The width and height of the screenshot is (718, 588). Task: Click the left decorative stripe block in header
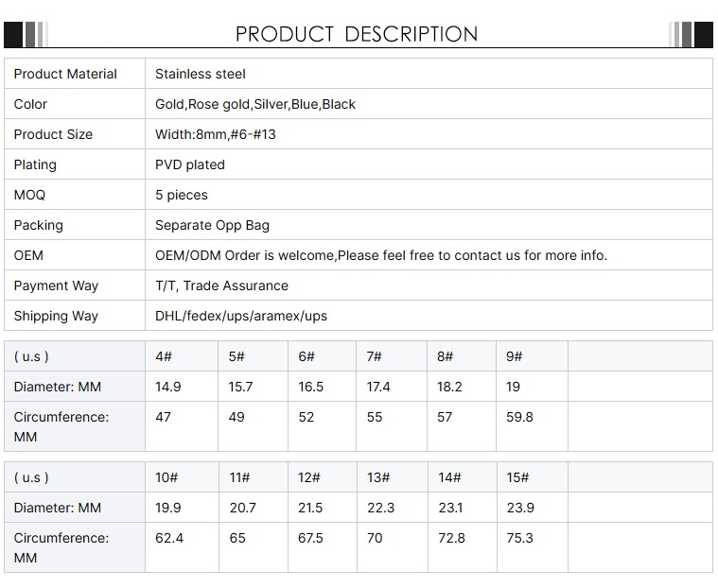click(x=26, y=34)
